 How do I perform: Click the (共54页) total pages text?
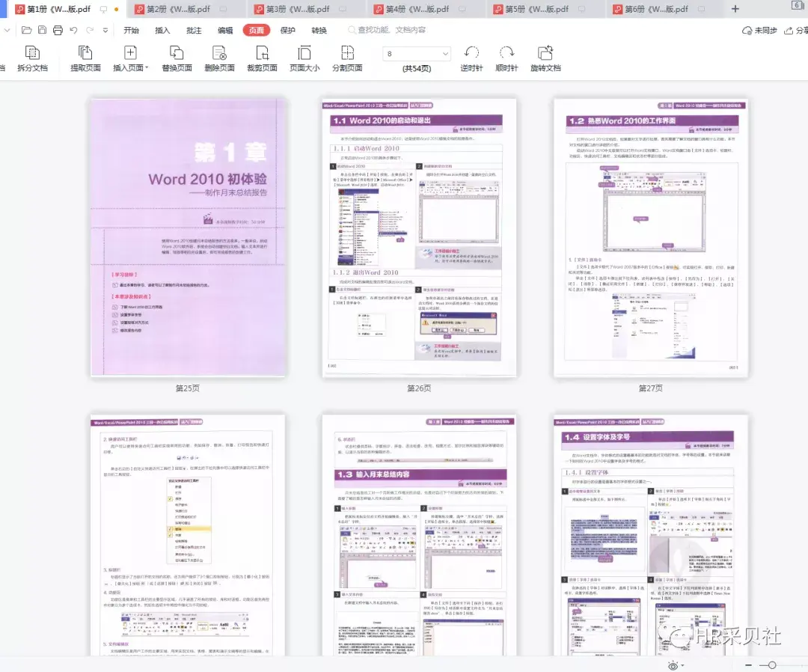417,68
